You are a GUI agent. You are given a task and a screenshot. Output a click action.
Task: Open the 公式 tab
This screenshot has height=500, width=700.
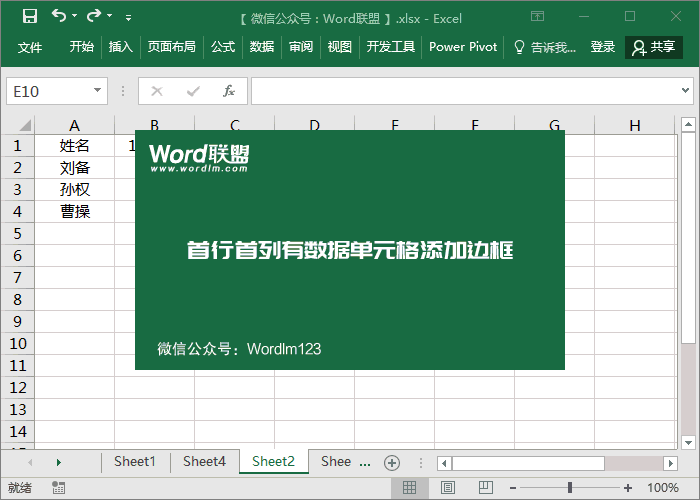click(x=223, y=46)
